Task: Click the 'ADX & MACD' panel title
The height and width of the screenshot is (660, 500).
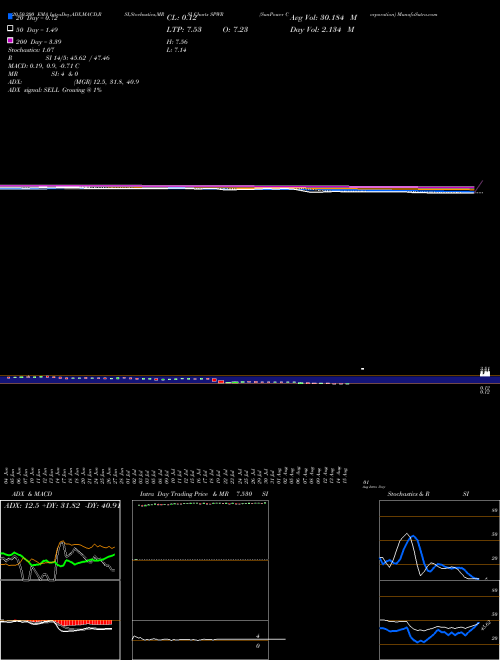Action: (x=32, y=494)
